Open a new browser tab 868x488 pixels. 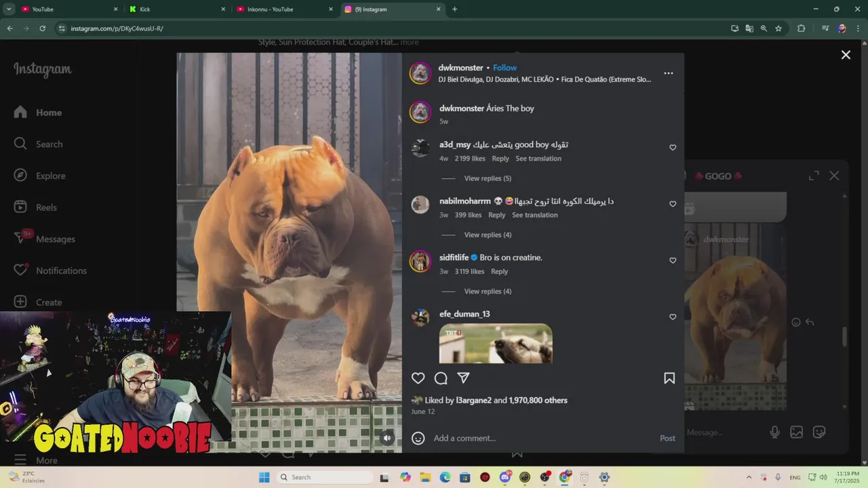pyautogui.click(x=454, y=9)
